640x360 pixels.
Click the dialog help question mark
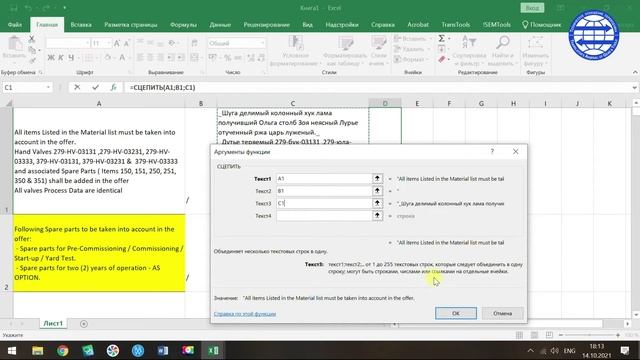(492, 151)
